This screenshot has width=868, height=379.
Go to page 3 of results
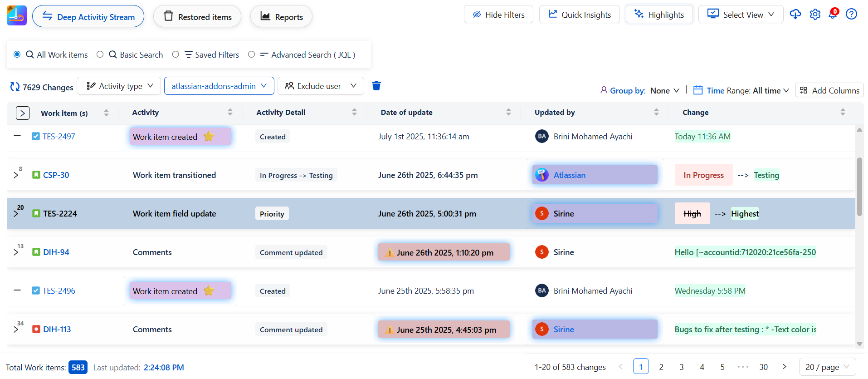(x=681, y=367)
